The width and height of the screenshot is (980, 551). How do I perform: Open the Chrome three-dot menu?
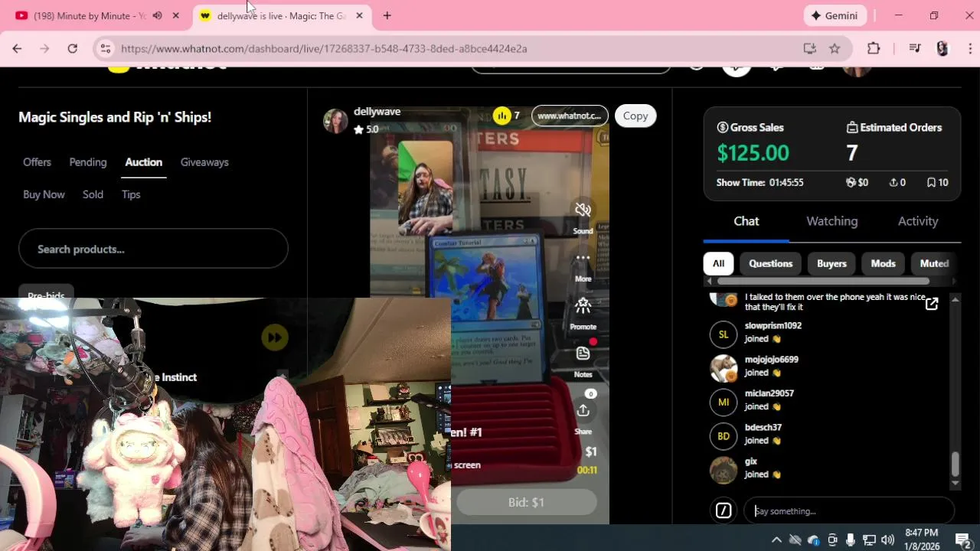click(x=970, y=48)
